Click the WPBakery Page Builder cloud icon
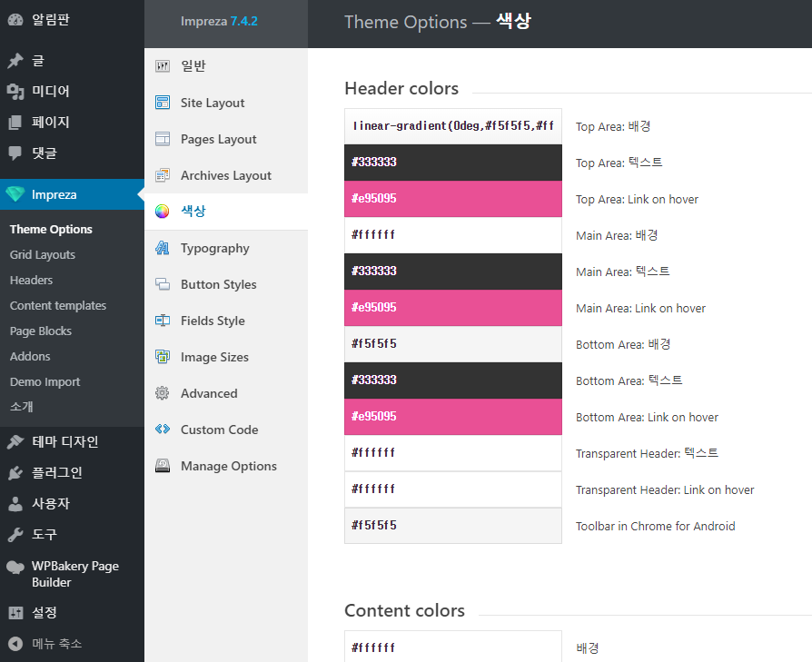The height and width of the screenshot is (662, 812). 15,568
